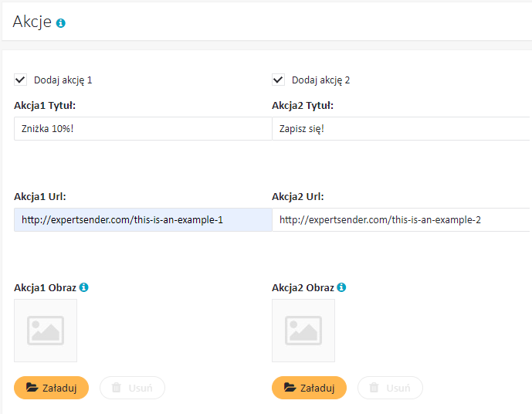Click the info icon next to Akcje
Viewport: 532px width, 414px height.
click(x=61, y=23)
